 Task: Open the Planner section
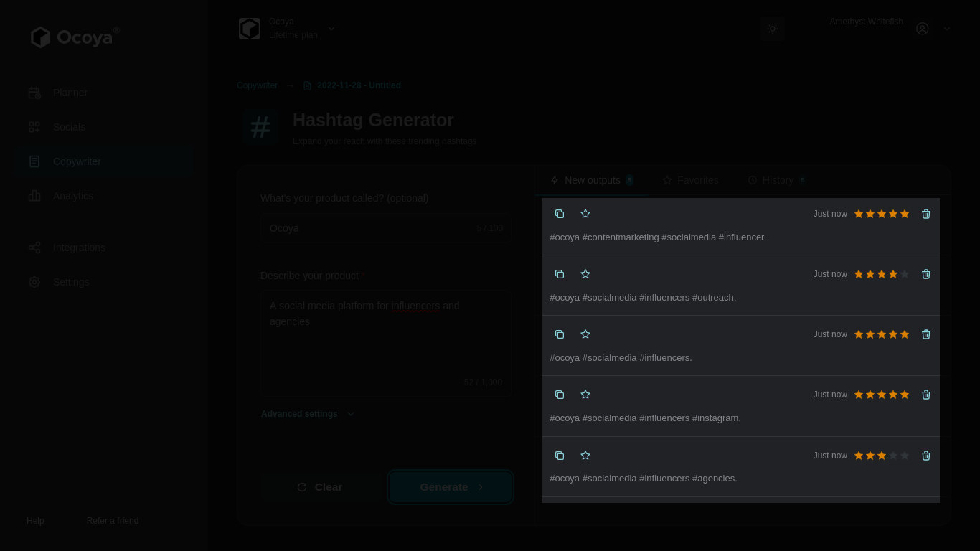coord(105,93)
